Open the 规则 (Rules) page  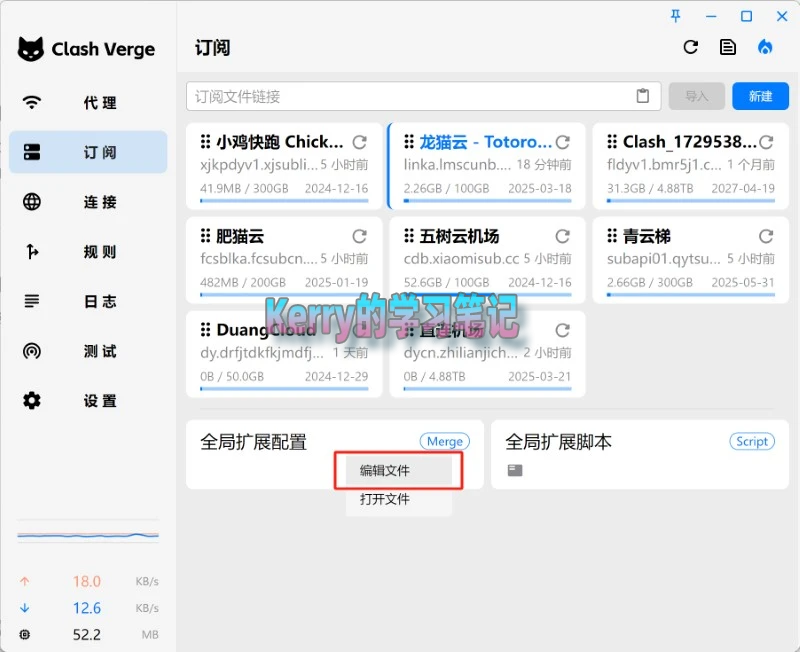88,252
